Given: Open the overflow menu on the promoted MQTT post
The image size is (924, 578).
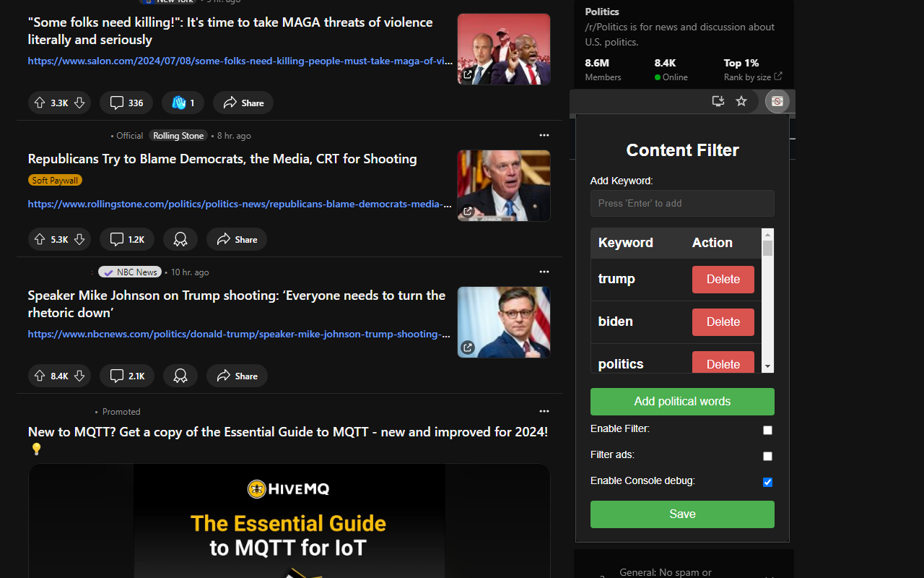Looking at the screenshot, I should click(x=544, y=410).
